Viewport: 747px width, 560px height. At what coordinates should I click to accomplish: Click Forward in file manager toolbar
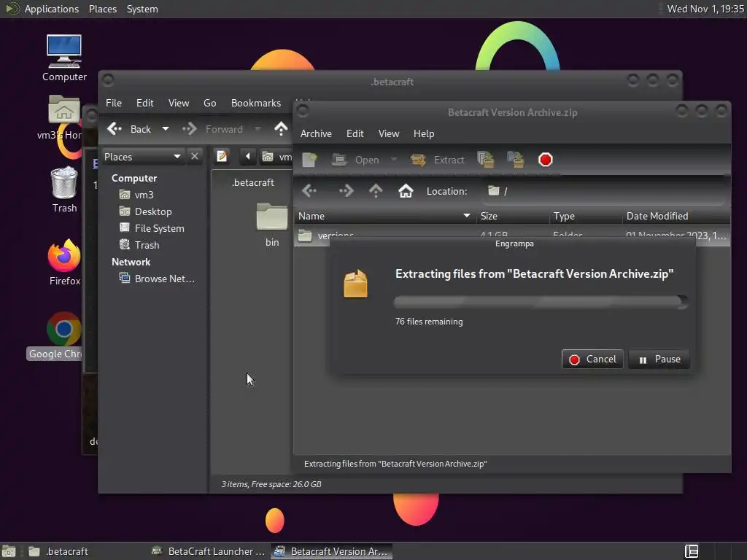[x=213, y=129]
